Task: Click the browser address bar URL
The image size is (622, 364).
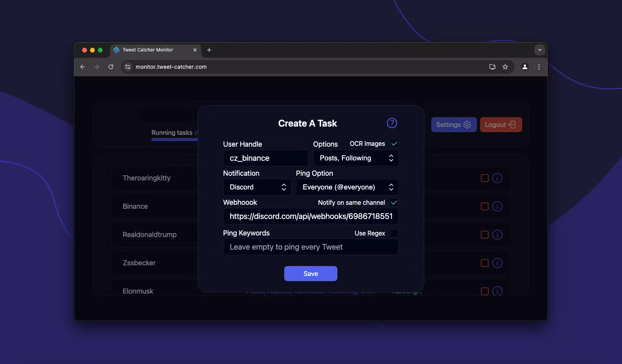Action: tap(171, 67)
